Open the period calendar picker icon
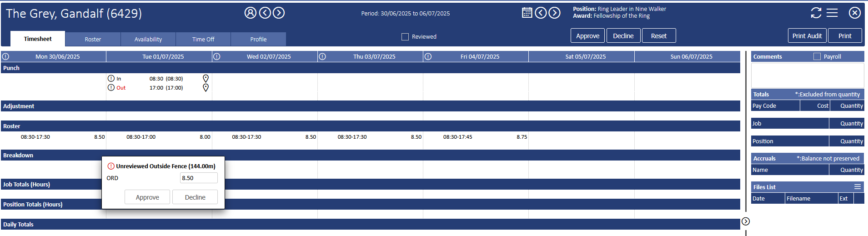868x236 pixels. [x=527, y=13]
